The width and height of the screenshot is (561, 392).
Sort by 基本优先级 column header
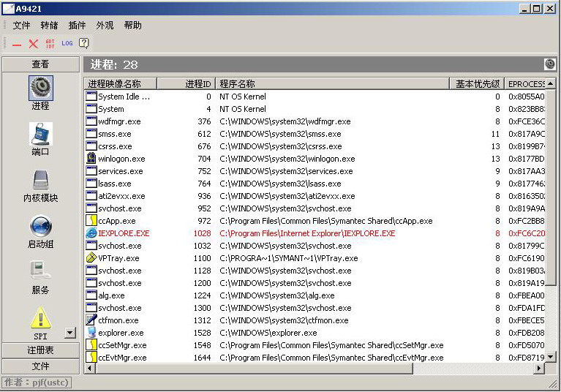click(477, 83)
